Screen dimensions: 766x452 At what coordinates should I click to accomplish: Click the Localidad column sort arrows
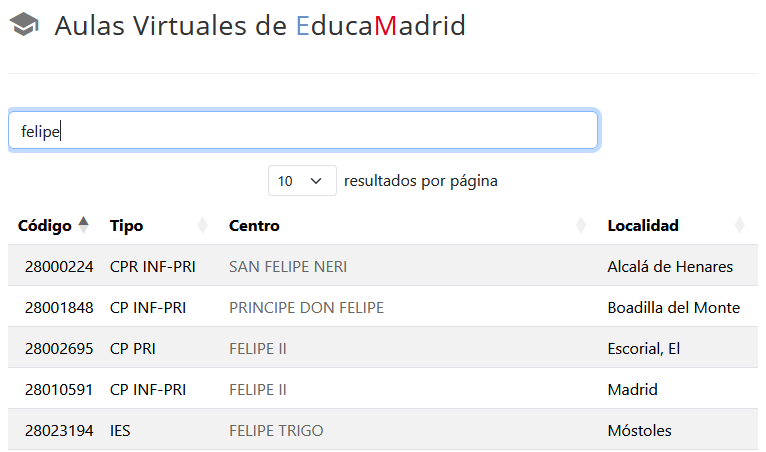tap(739, 225)
